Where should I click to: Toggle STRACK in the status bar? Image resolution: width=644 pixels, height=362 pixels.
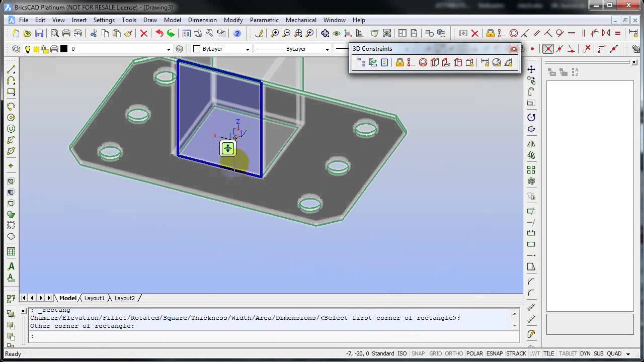click(516, 353)
